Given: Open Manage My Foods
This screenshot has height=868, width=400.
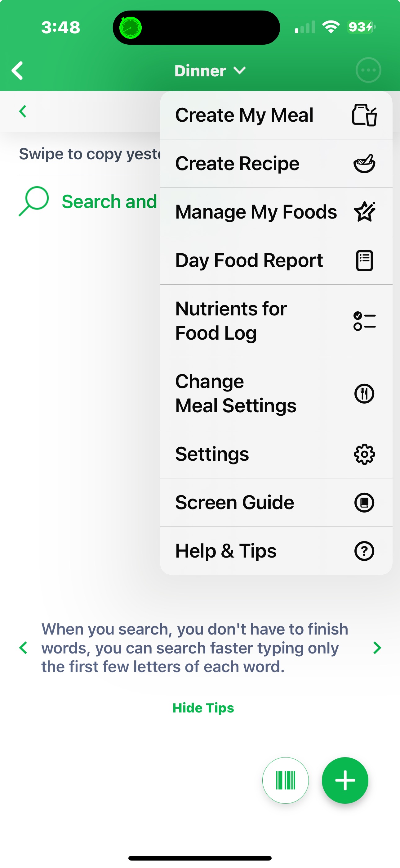Looking at the screenshot, I should (276, 212).
